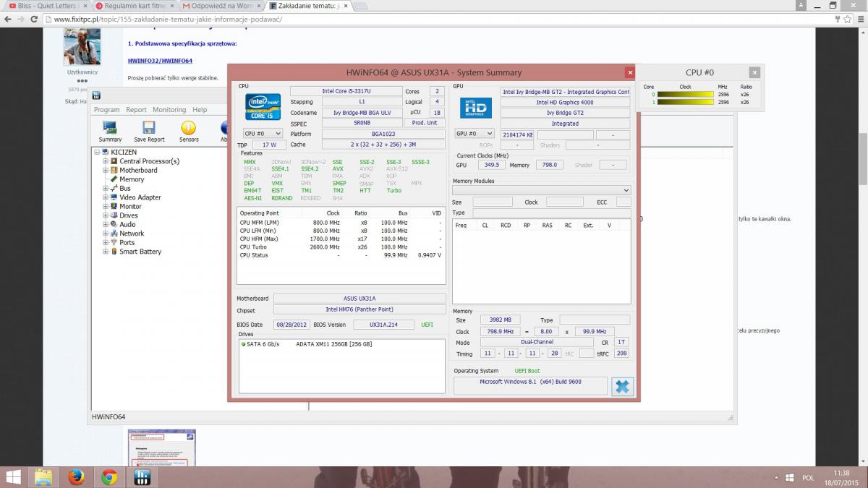Click the Intel Core i5-3317U name field
This screenshot has width=868, height=488.
[346, 91]
